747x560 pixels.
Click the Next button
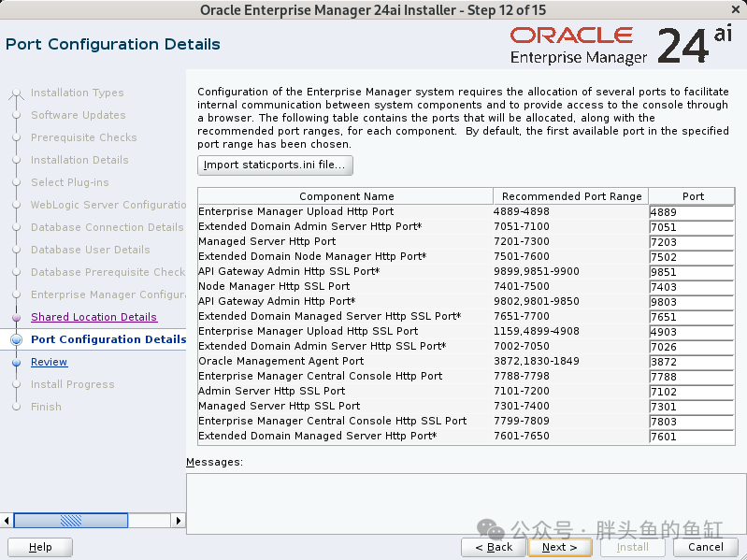coord(560,547)
